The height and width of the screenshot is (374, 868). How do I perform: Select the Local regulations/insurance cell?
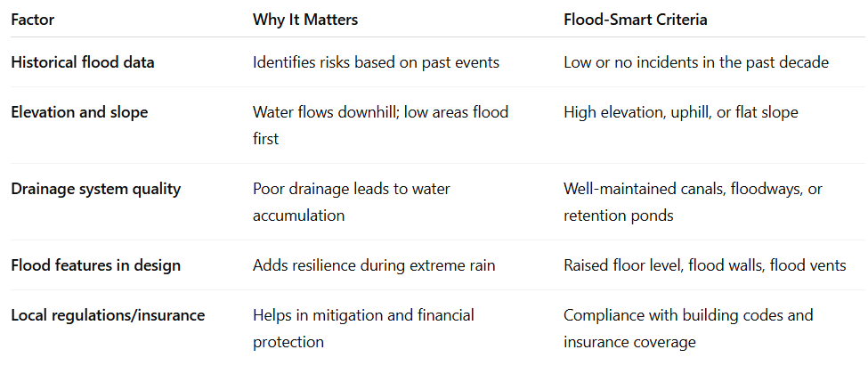pyautogui.click(x=108, y=315)
